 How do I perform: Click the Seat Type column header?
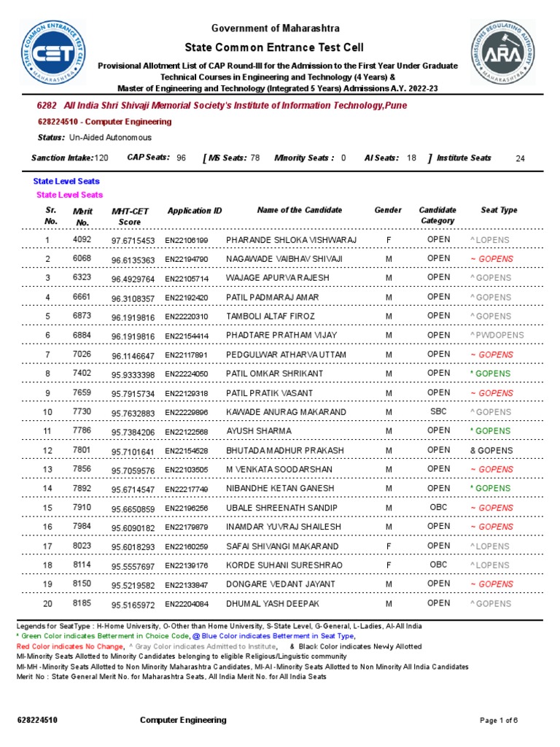499,210
